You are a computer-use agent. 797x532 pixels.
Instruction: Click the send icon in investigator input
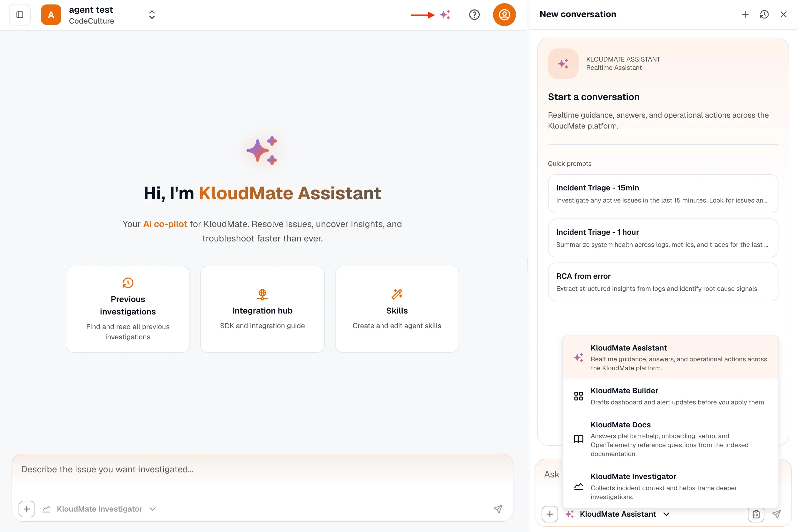point(498,509)
